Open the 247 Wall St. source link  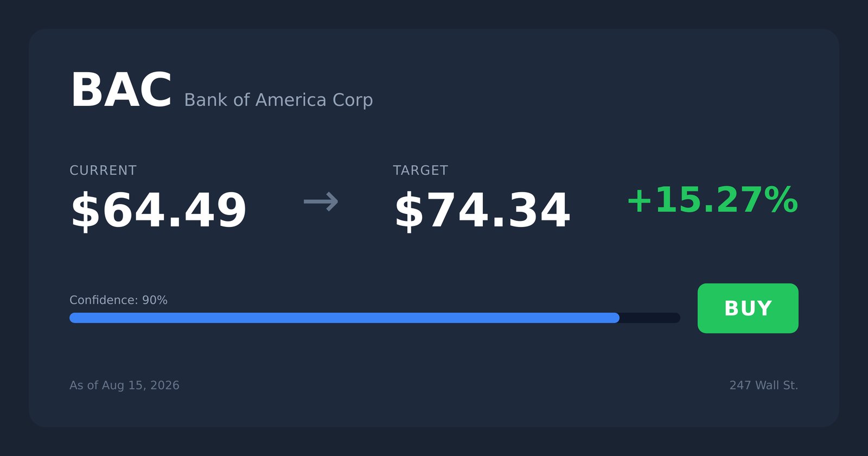click(x=763, y=385)
